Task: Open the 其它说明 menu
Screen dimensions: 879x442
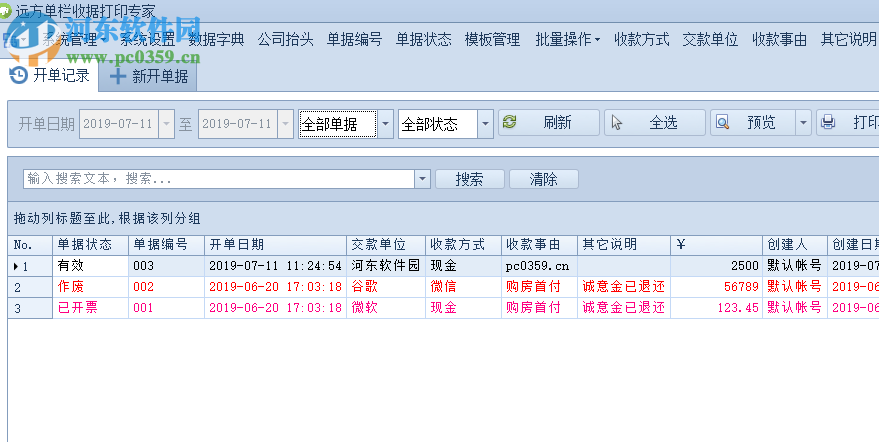Action: click(848, 39)
